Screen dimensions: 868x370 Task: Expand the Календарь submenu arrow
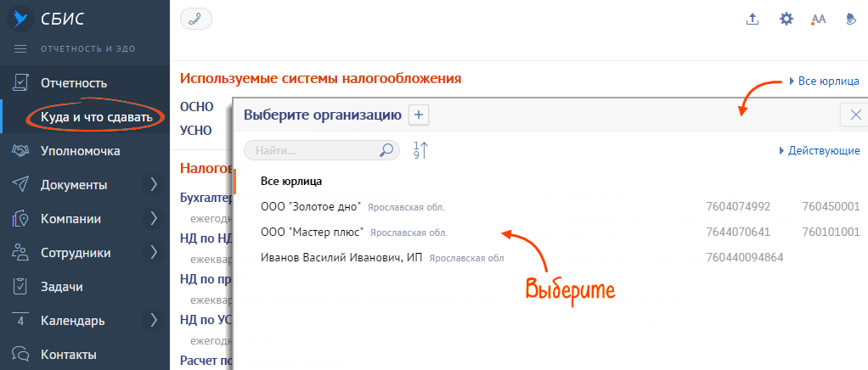click(x=154, y=320)
